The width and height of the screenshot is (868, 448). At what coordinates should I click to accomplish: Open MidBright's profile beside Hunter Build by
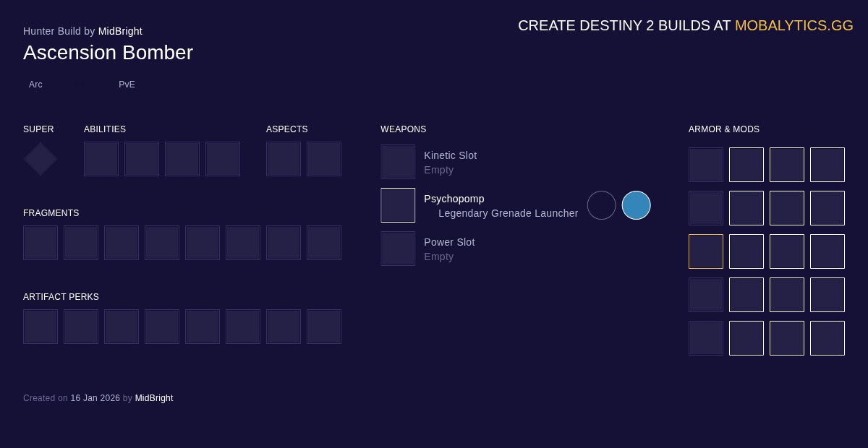pos(120,31)
